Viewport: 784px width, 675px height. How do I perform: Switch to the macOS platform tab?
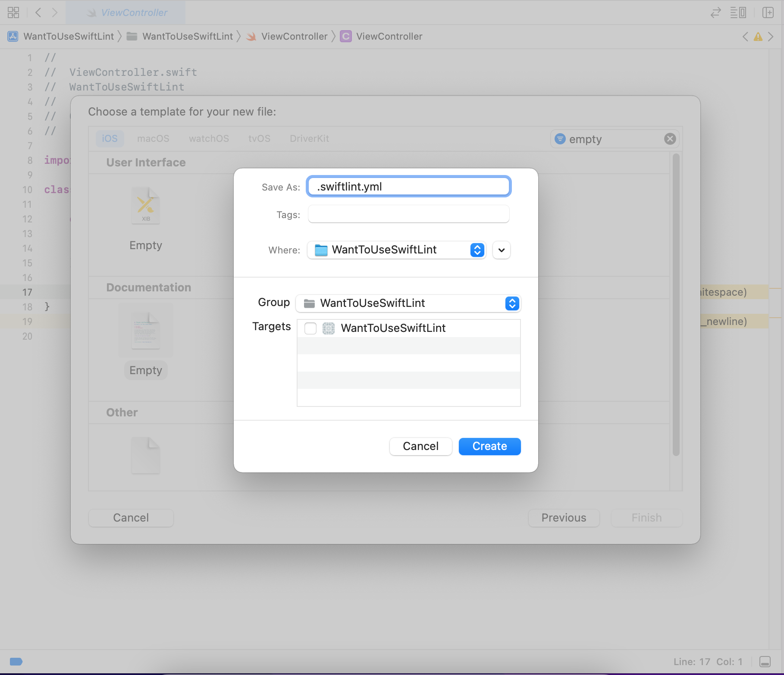[x=153, y=139]
